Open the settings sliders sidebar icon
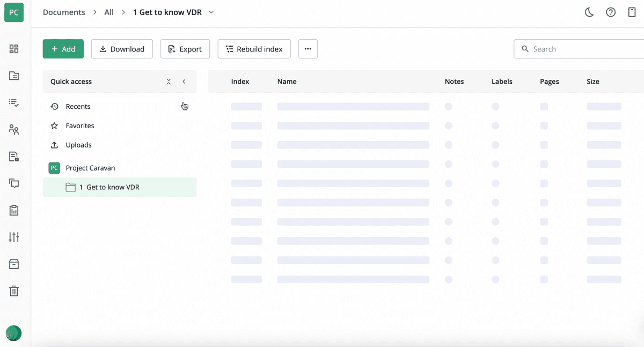Image resolution: width=644 pixels, height=347 pixels. 14,237
